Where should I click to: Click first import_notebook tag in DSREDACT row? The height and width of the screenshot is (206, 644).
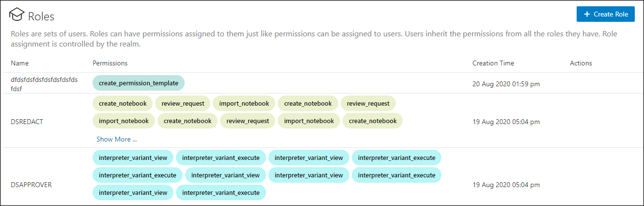coord(244,103)
